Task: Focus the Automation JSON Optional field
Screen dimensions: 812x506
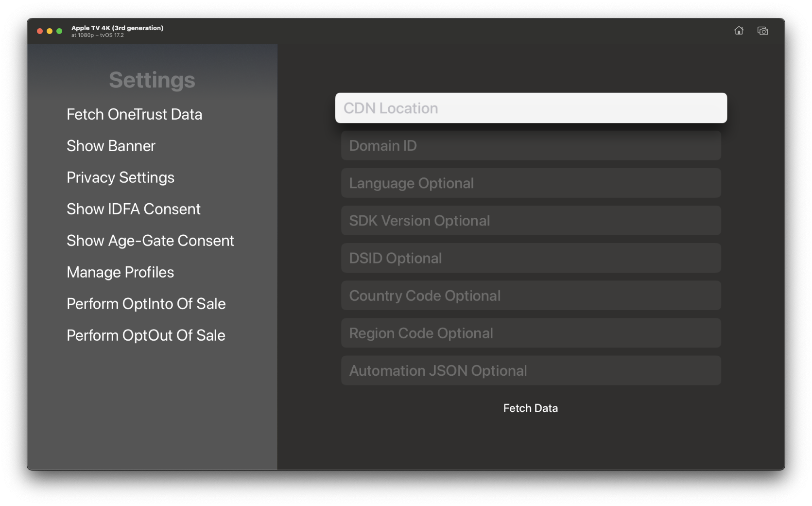Action: tap(531, 370)
